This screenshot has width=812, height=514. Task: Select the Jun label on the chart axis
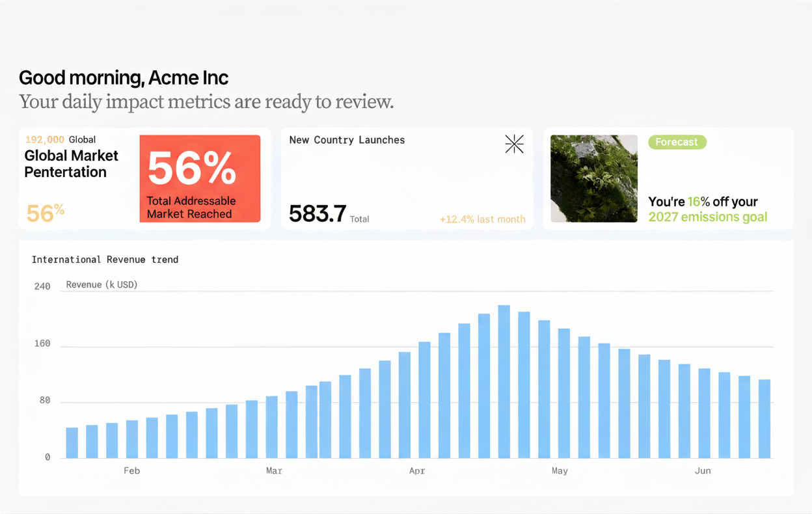pos(703,471)
